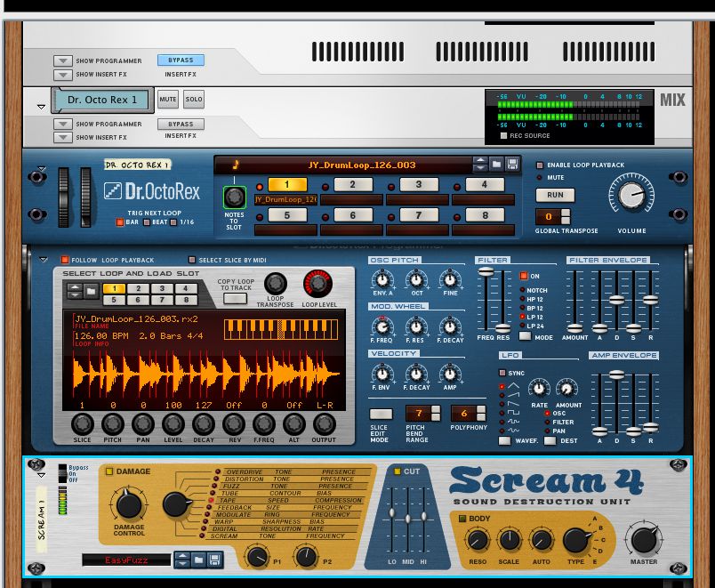Click the Filter Freq slider handle
This screenshot has height=588, width=715.
tap(486, 272)
